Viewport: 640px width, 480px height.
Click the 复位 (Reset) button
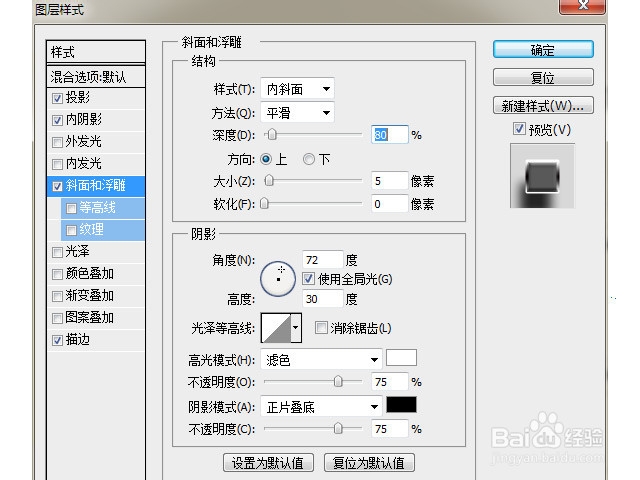tap(543, 77)
